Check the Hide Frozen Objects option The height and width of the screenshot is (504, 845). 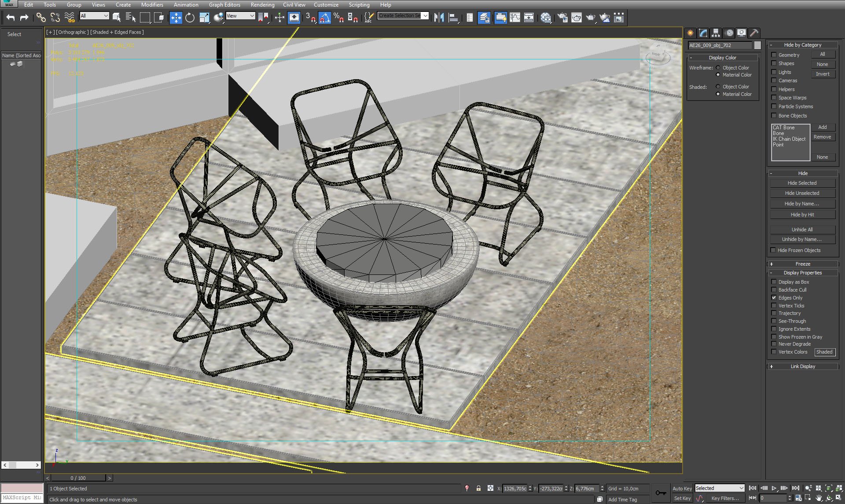point(773,250)
